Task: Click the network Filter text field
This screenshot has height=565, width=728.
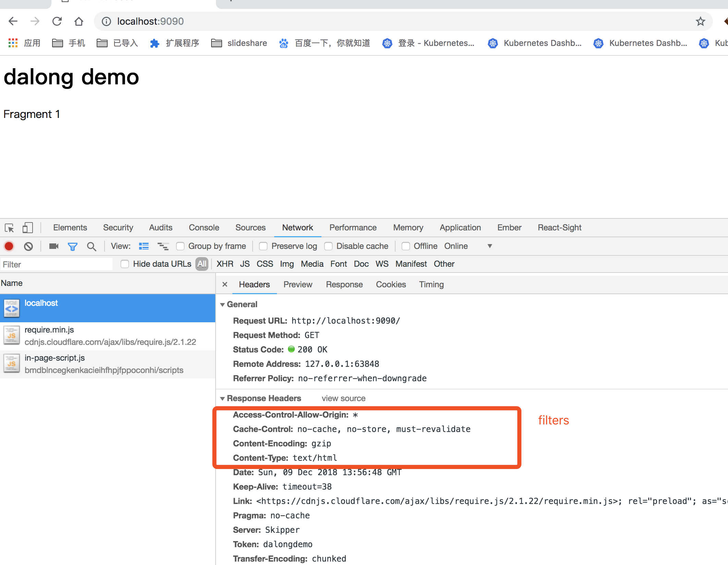Action: [57, 264]
